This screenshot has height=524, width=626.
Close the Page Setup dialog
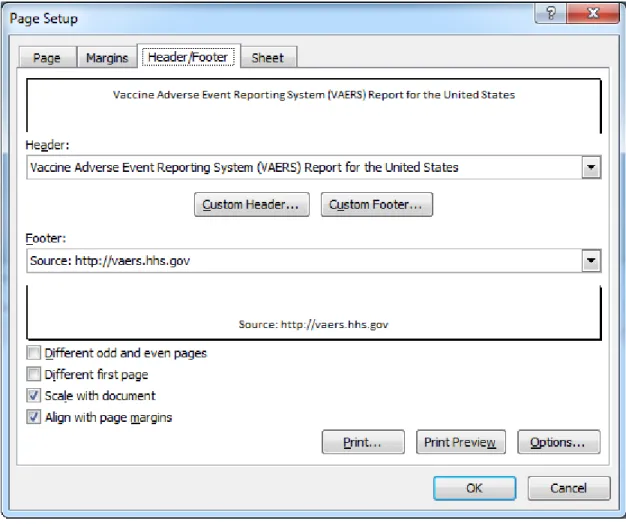[x=592, y=13]
